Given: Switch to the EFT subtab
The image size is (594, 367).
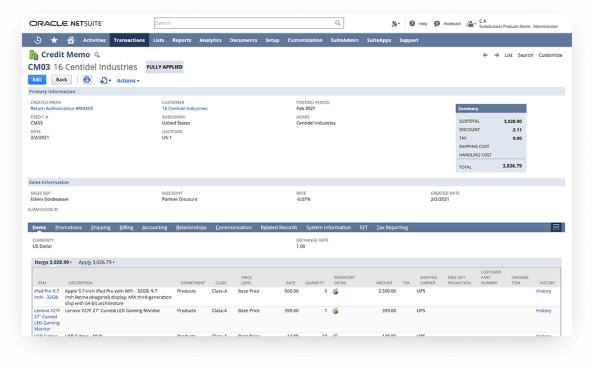Looking at the screenshot, I should point(364,227).
